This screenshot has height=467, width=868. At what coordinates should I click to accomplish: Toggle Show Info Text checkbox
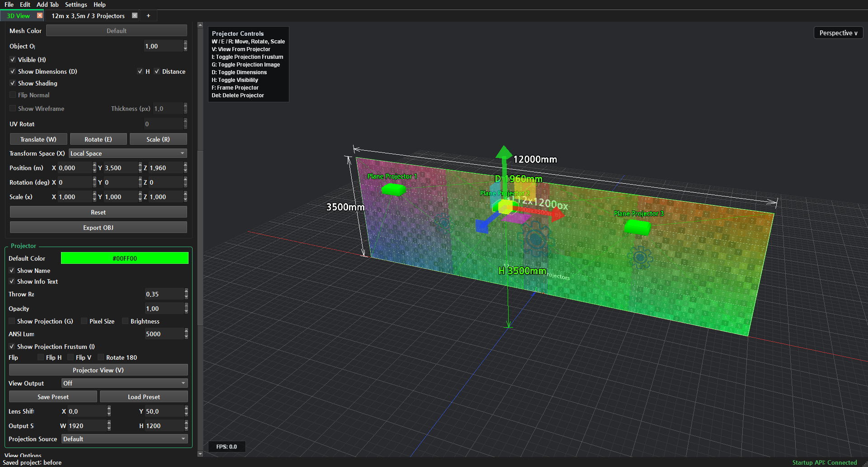tap(12, 281)
